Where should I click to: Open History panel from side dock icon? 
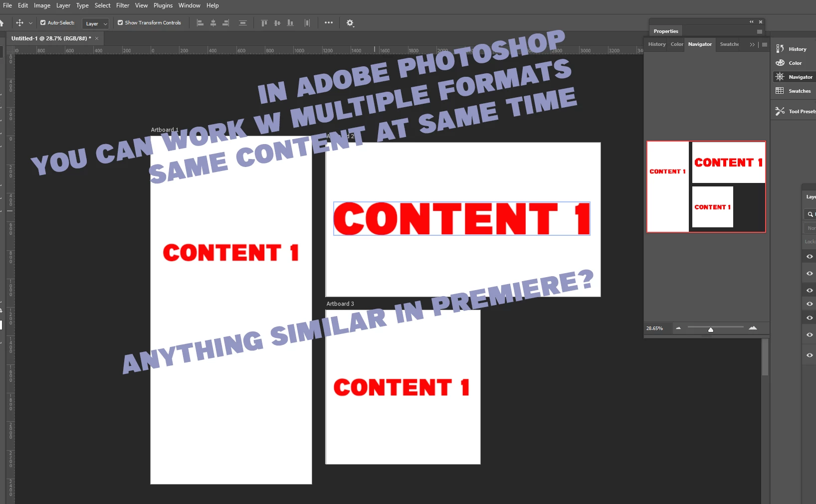780,49
